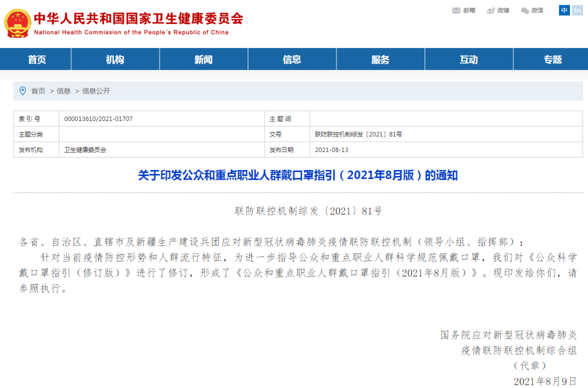This screenshot has width=588, height=388.
Task: Select the 索引号 value 000013610/2021-01707
Action: click(99, 118)
